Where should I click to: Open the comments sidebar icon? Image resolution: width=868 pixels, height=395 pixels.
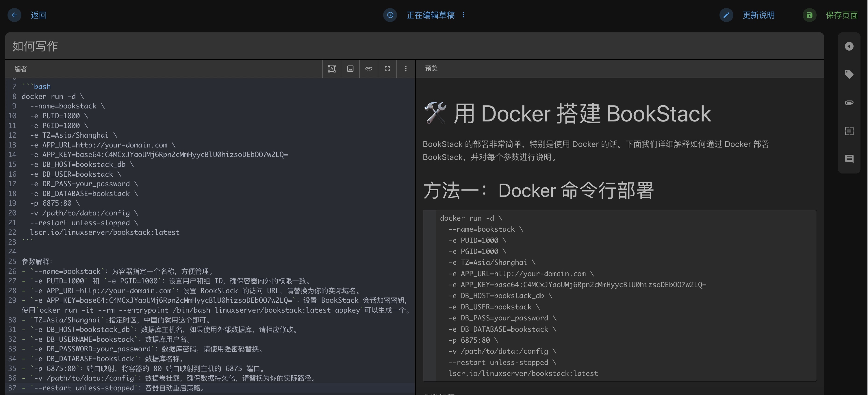tap(849, 158)
